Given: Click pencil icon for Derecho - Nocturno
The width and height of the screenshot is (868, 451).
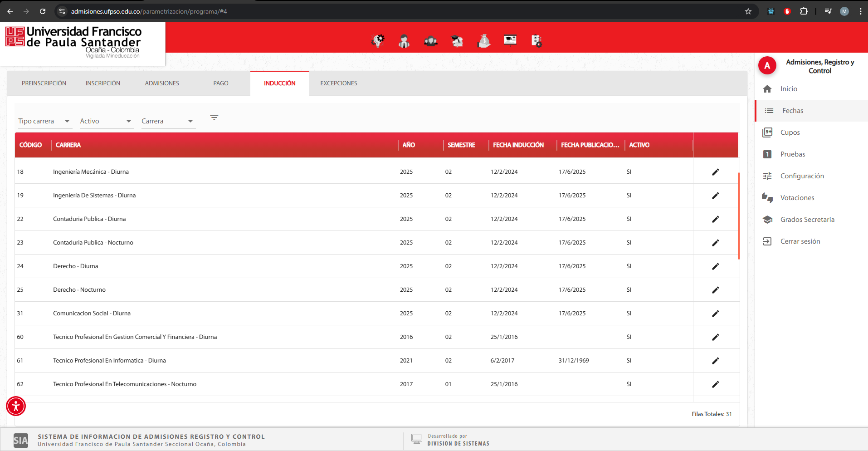Looking at the screenshot, I should click(715, 290).
